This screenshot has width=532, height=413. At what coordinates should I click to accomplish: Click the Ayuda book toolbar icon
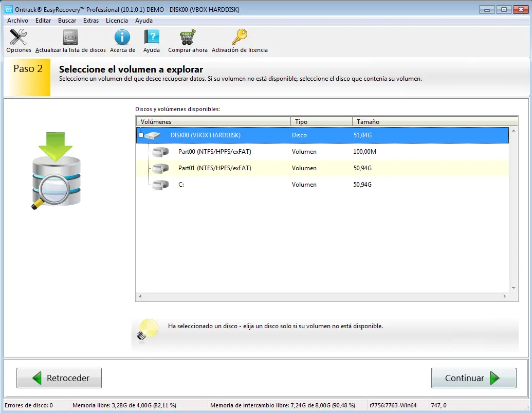[x=152, y=37]
